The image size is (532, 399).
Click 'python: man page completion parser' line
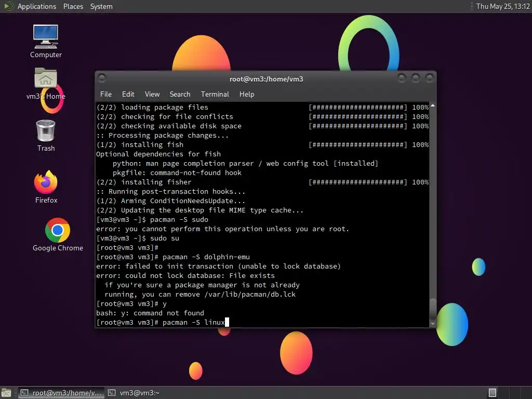click(x=245, y=164)
